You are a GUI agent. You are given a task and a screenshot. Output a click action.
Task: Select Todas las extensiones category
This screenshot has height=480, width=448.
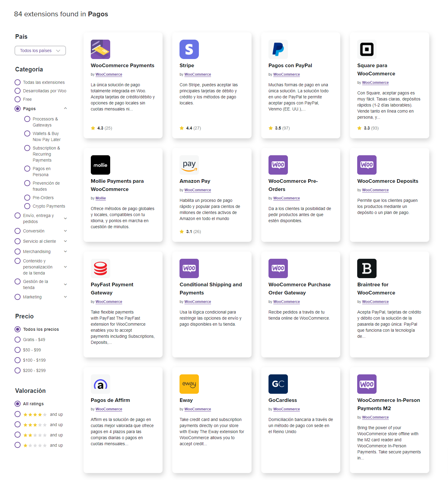click(18, 82)
